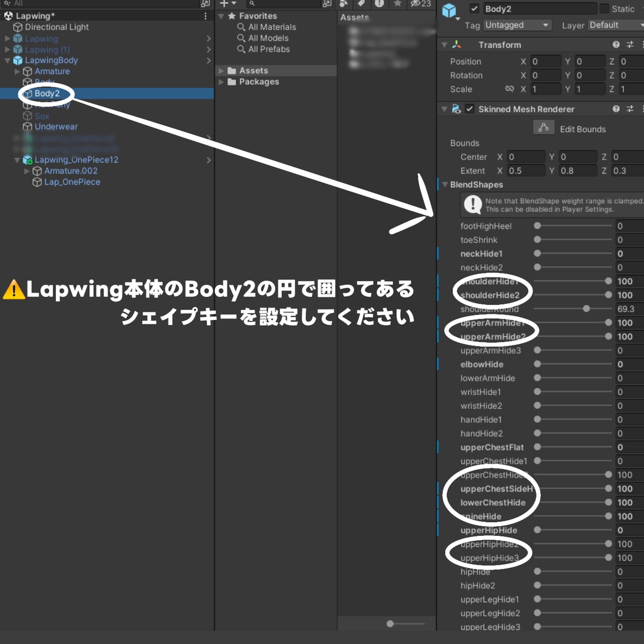Screen dimensions: 644x644
Task: Click the Hierarchy search-mode picker icon
Action: click(x=206, y=4)
